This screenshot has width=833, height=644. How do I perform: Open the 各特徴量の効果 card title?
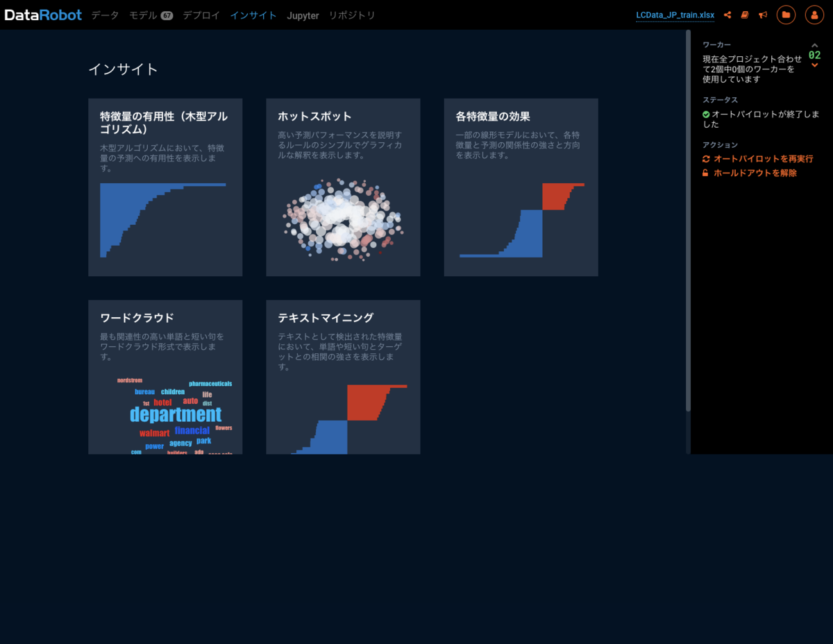tap(493, 117)
